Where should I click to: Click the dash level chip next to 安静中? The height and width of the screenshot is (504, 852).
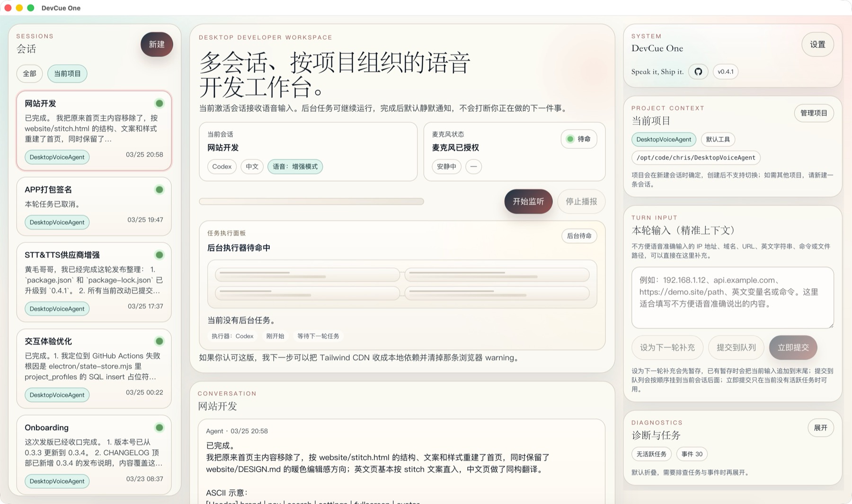click(x=473, y=167)
